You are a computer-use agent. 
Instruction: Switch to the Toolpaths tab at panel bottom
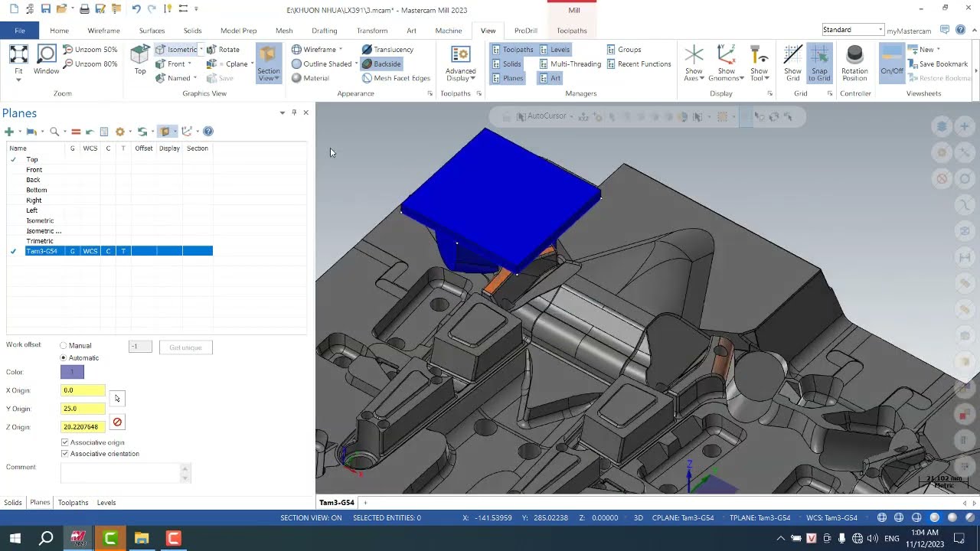click(x=73, y=503)
